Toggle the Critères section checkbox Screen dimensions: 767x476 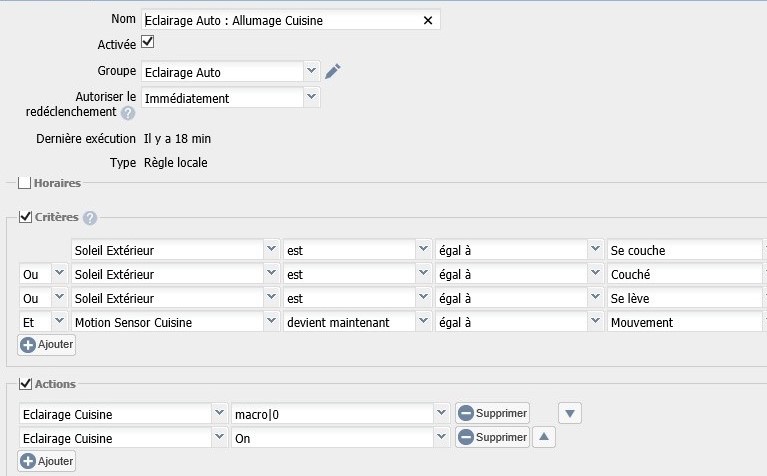(x=25, y=217)
